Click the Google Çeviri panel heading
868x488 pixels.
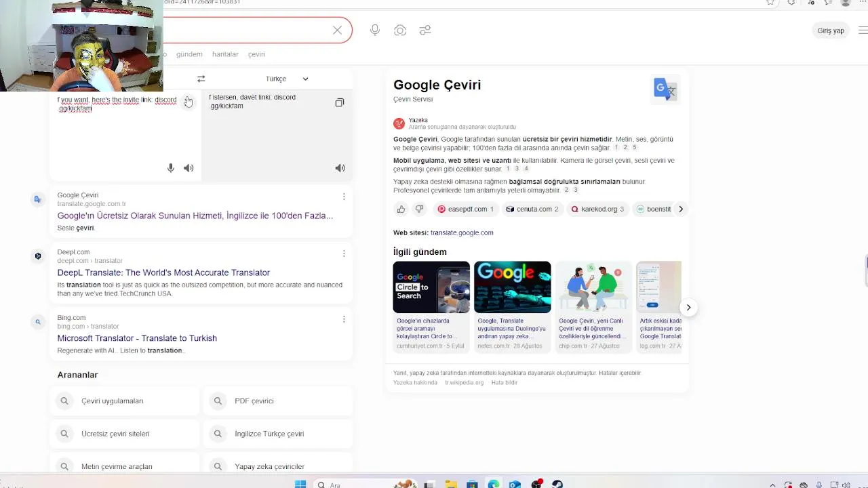(437, 85)
